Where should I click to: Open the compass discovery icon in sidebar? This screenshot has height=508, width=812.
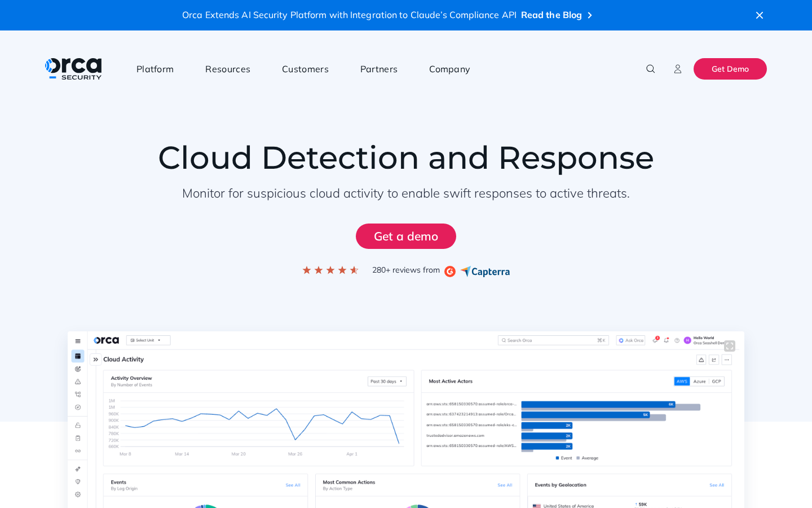tap(78, 408)
